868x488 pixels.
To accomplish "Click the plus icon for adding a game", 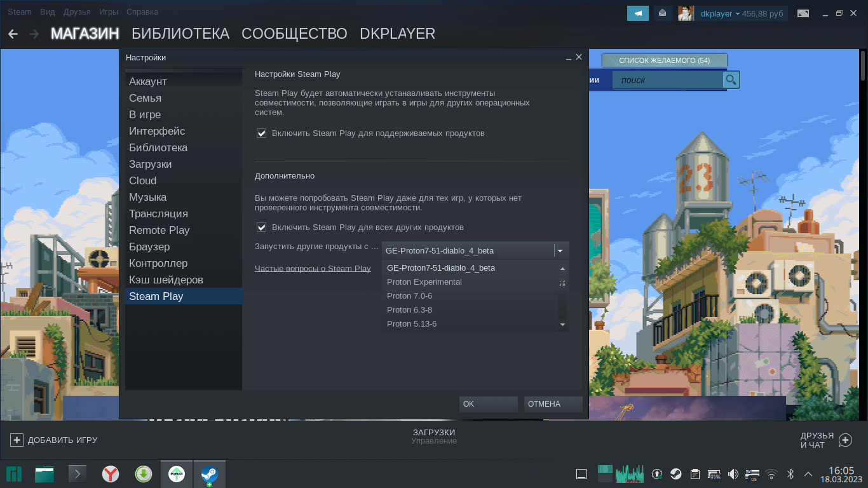I will [x=17, y=440].
